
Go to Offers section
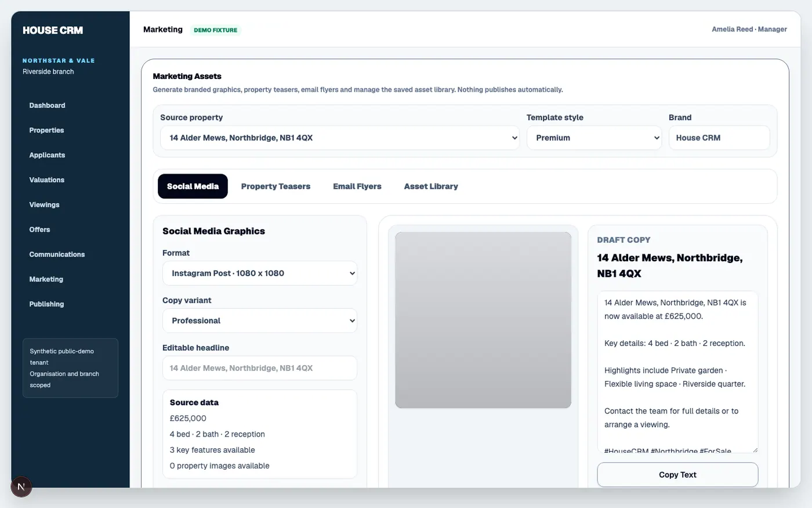39,230
